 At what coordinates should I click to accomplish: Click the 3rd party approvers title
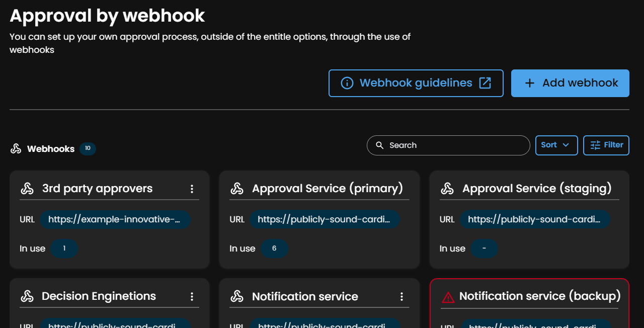97,189
